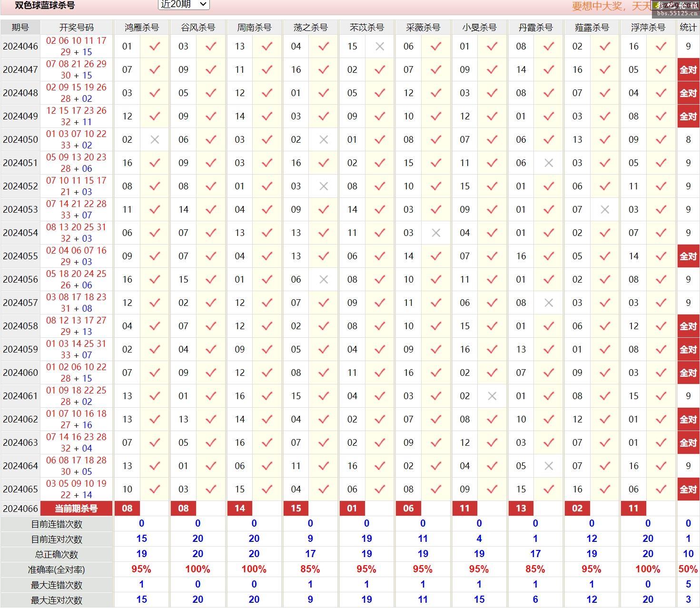Click the current kill number 02 under 蕤露杀号
700x608 pixels.
click(x=577, y=509)
